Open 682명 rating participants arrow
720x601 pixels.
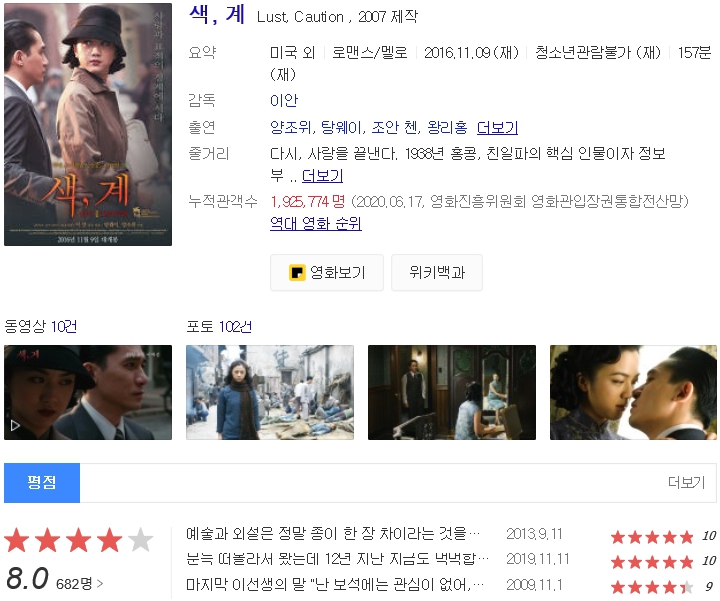point(79,584)
